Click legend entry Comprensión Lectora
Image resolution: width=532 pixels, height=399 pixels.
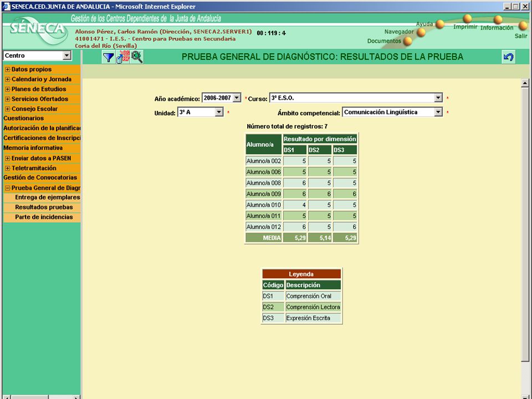pos(313,306)
